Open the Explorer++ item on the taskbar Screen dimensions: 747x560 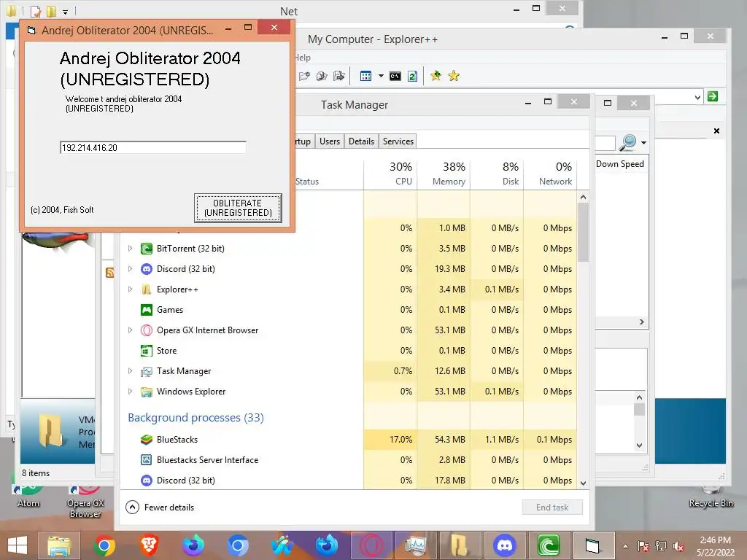click(x=460, y=545)
